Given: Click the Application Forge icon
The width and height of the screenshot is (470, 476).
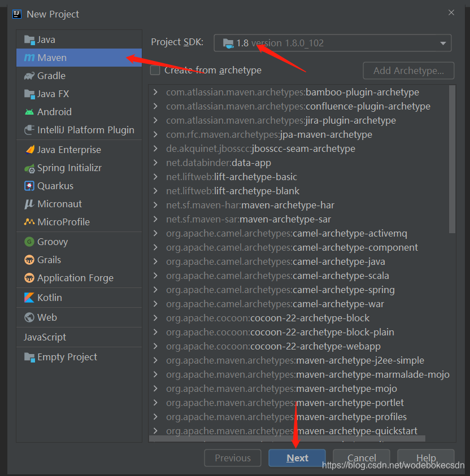Looking at the screenshot, I should coord(29,278).
